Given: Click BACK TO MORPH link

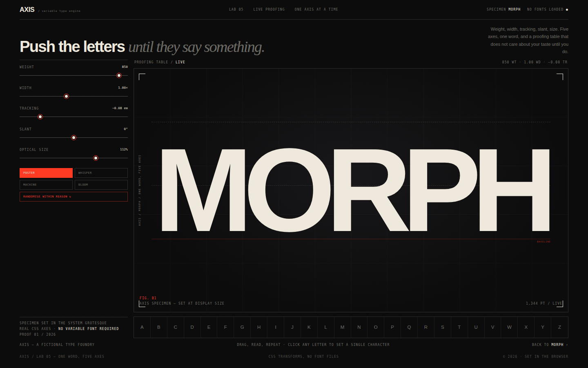Looking at the screenshot, I should click(x=550, y=345).
